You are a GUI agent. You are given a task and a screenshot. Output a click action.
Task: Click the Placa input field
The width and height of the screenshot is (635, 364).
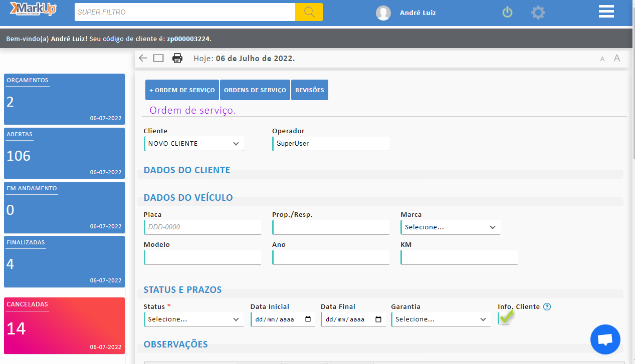pyautogui.click(x=202, y=227)
